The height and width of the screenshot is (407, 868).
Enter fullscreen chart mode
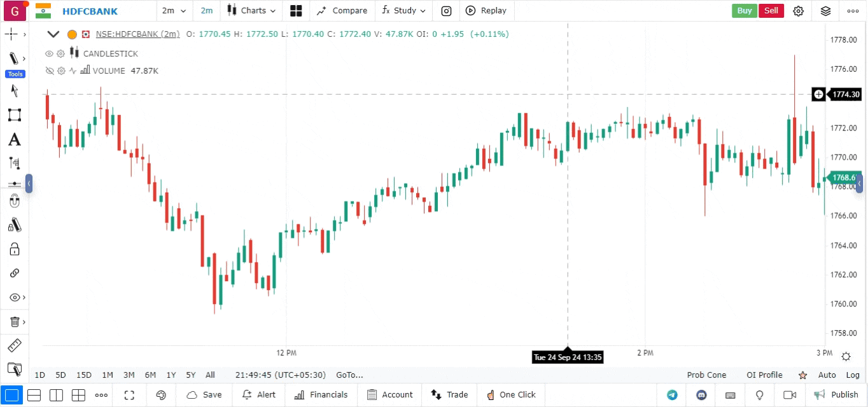(130, 395)
